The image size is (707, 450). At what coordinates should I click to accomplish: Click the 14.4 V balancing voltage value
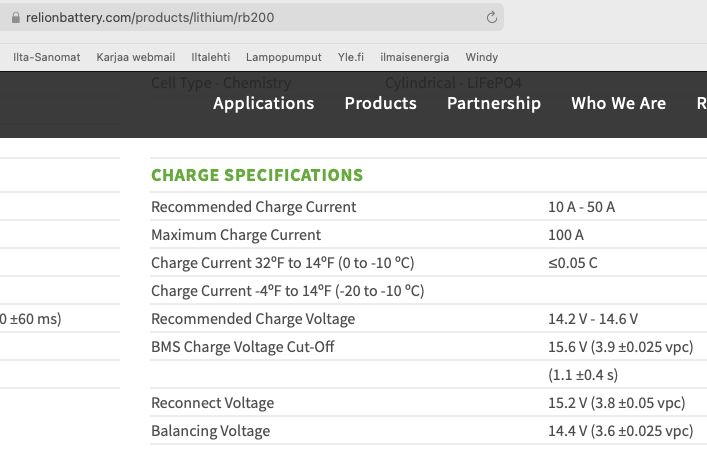coord(620,431)
